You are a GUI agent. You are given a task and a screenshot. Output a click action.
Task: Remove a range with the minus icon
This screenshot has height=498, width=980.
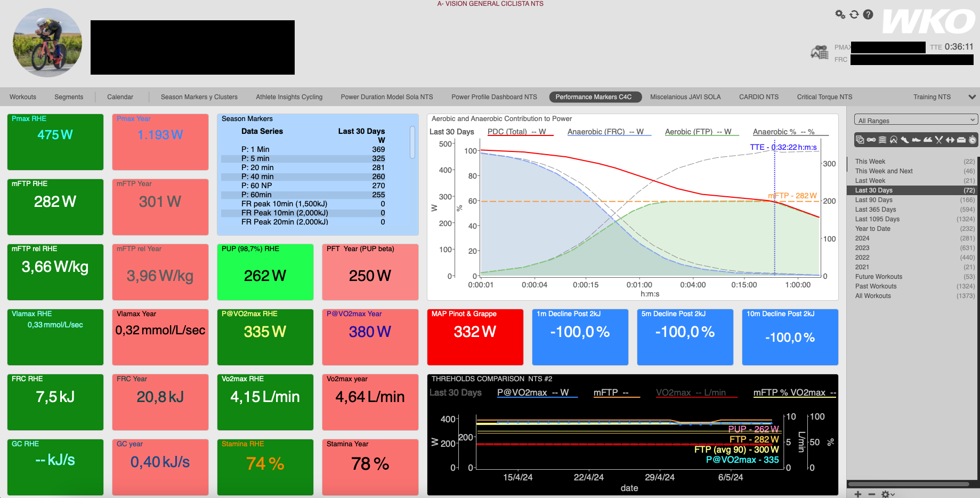pos(872,494)
